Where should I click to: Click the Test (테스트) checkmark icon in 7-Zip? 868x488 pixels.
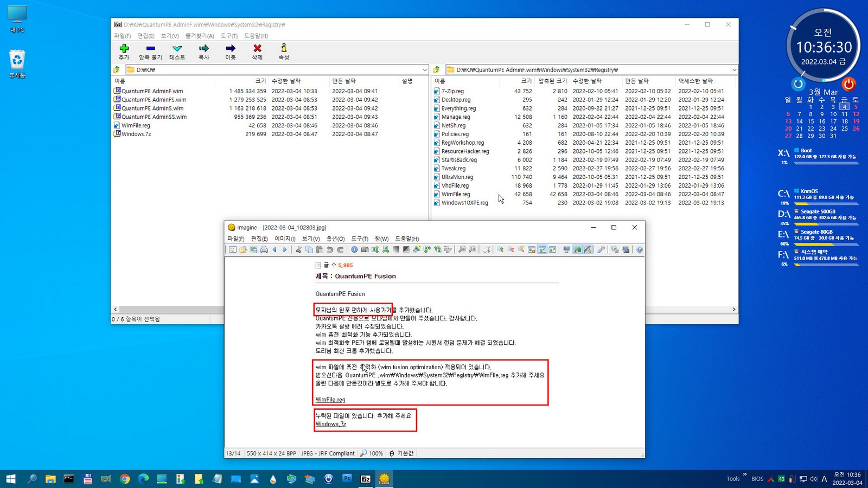point(177,48)
